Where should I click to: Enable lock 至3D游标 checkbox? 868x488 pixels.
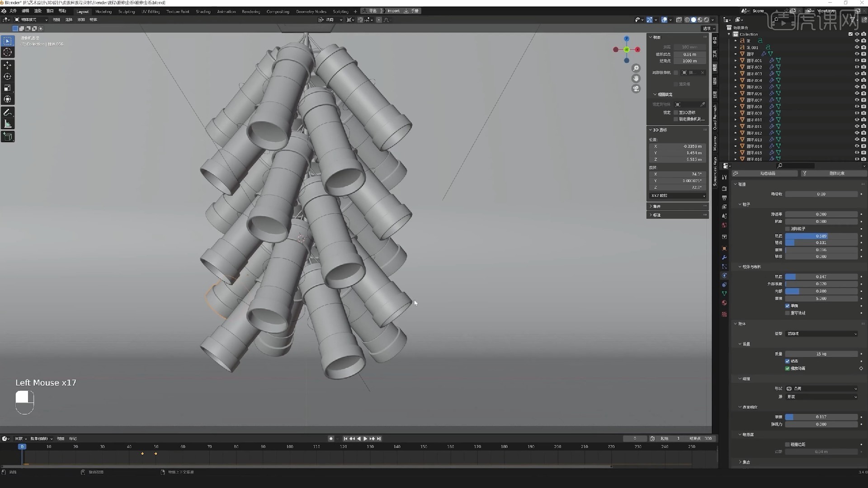click(x=676, y=113)
